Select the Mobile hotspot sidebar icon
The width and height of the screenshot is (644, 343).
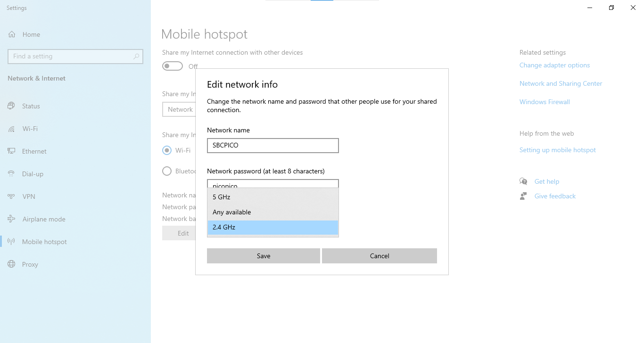[x=11, y=242]
